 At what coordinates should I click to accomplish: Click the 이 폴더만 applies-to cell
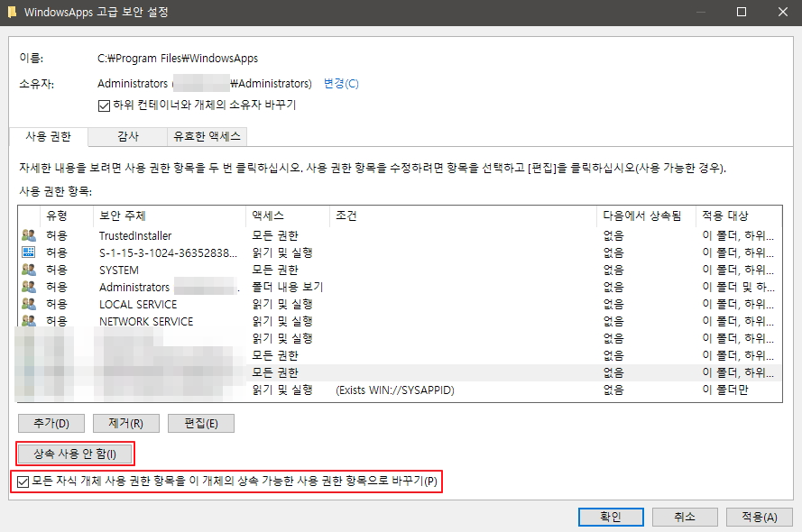(x=724, y=390)
